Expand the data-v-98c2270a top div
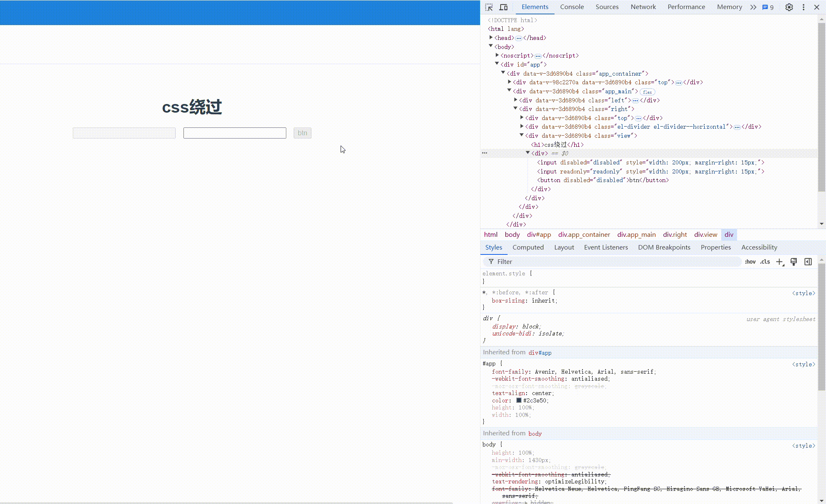The height and width of the screenshot is (504, 826). (x=509, y=82)
